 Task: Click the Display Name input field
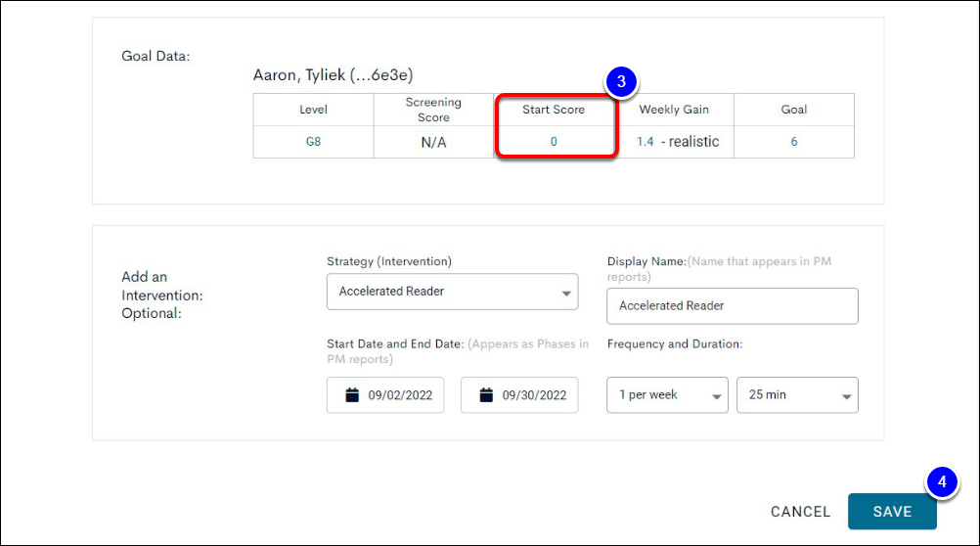(x=732, y=306)
